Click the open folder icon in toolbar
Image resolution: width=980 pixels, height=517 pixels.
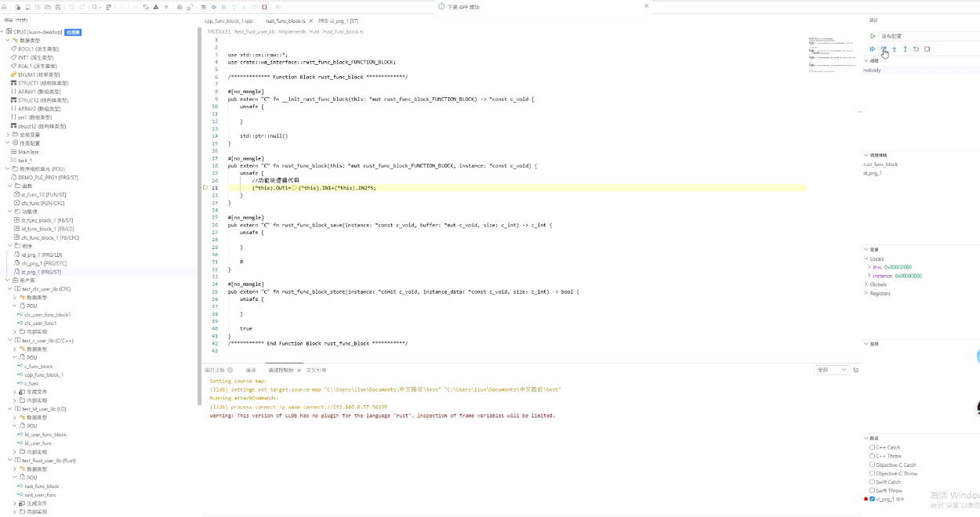[x=48, y=7]
